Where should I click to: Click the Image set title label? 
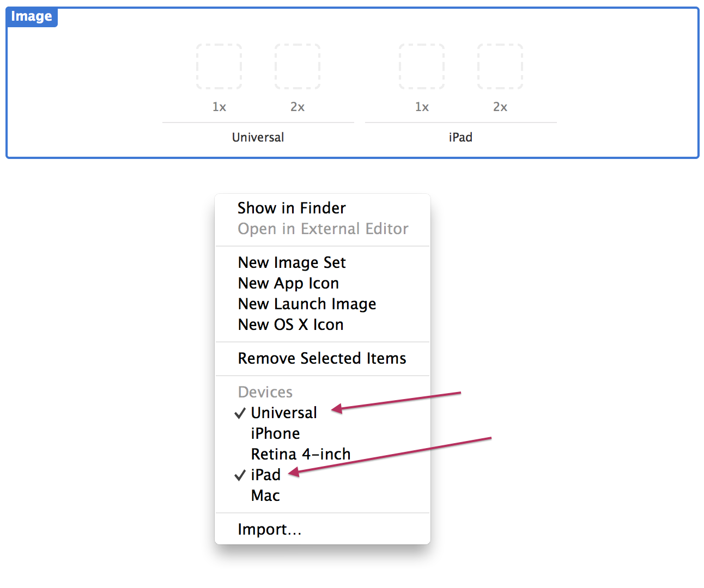point(32,16)
